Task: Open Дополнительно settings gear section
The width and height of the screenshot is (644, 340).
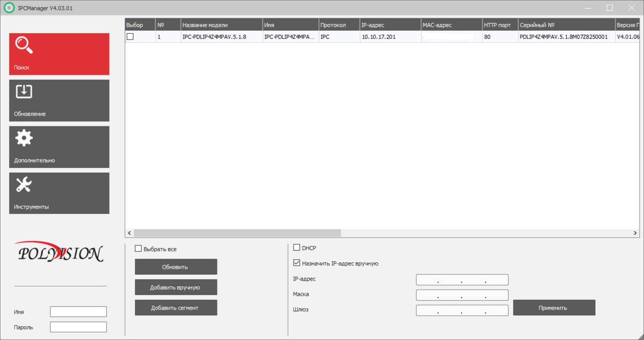Action: tap(59, 147)
